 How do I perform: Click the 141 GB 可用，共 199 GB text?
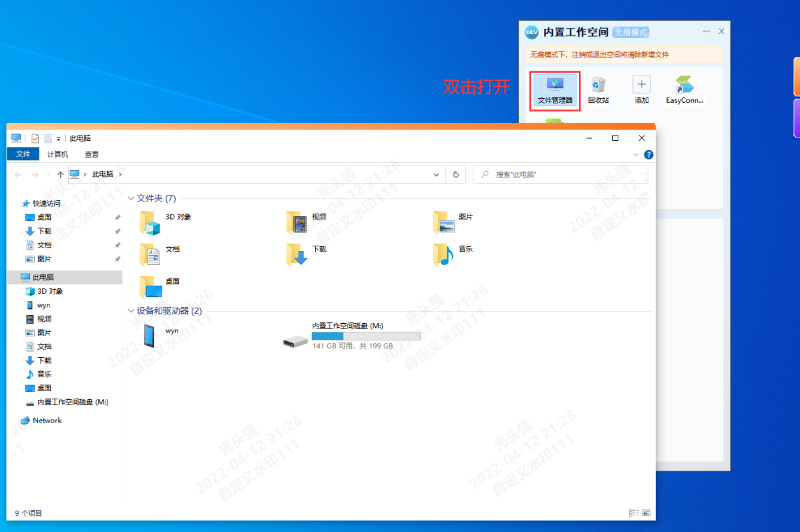[353, 346]
